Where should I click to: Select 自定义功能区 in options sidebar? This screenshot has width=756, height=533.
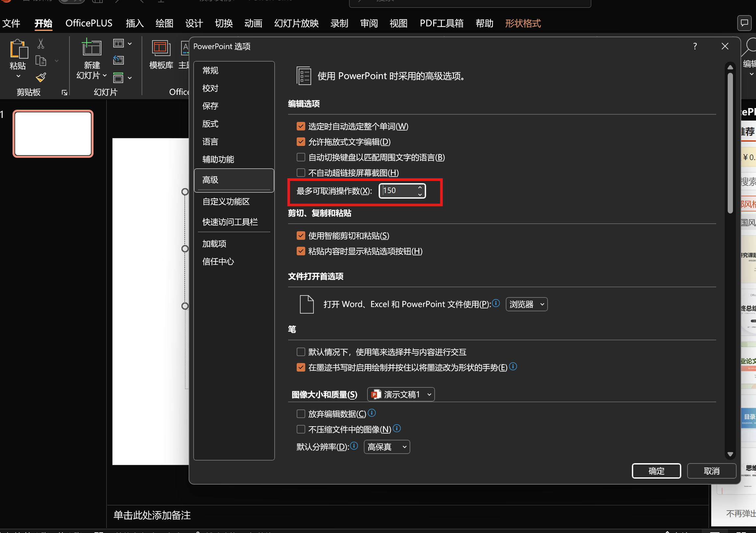(226, 202)
